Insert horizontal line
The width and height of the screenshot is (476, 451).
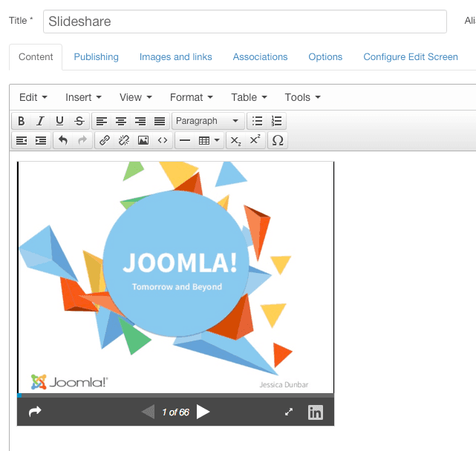185,140
